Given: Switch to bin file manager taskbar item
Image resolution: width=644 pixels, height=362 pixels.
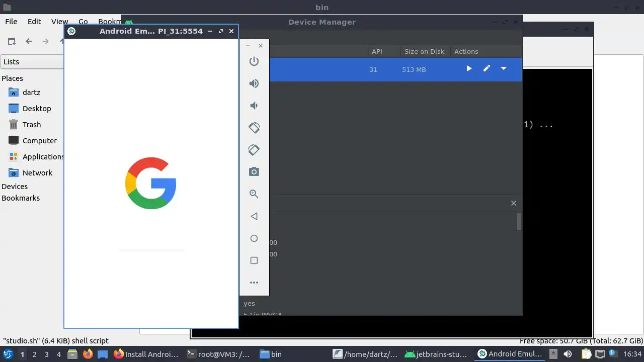Looking at the screenshot, I should [x=271, y=354].
